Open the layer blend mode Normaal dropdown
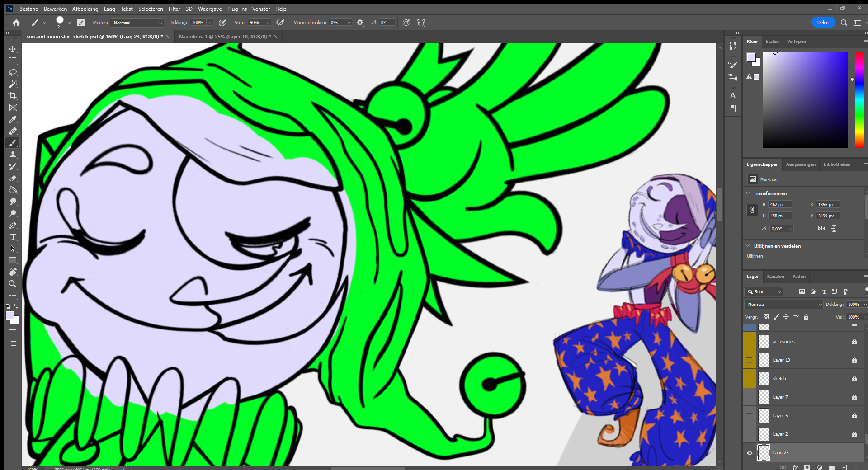 (783, 305)
